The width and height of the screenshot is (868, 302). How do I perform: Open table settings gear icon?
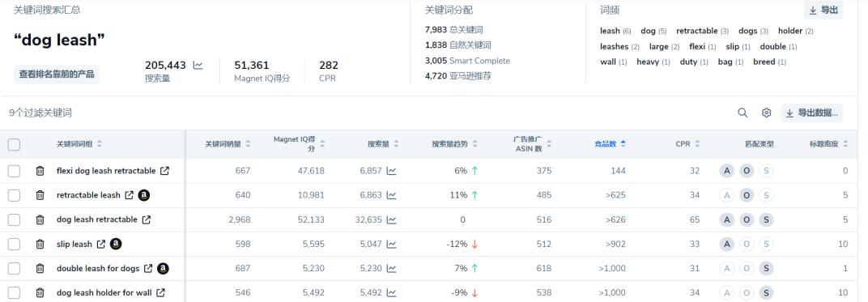(766, 113)
